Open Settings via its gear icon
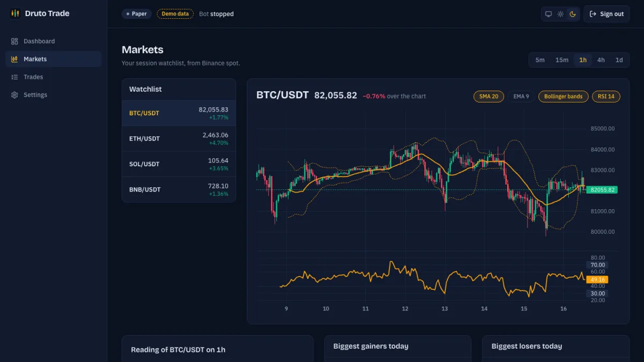The height and width of the screenshot is (362, 644). click(14, 95)
